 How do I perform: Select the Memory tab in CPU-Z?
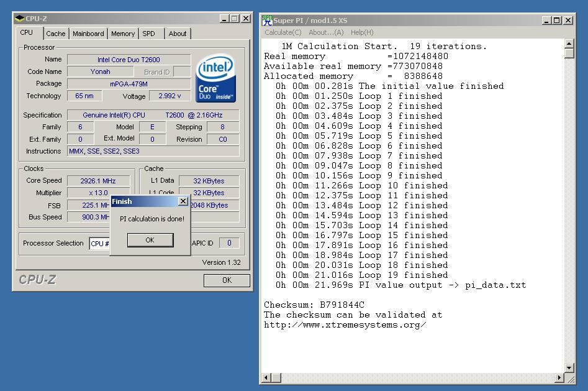click(122, 34)
